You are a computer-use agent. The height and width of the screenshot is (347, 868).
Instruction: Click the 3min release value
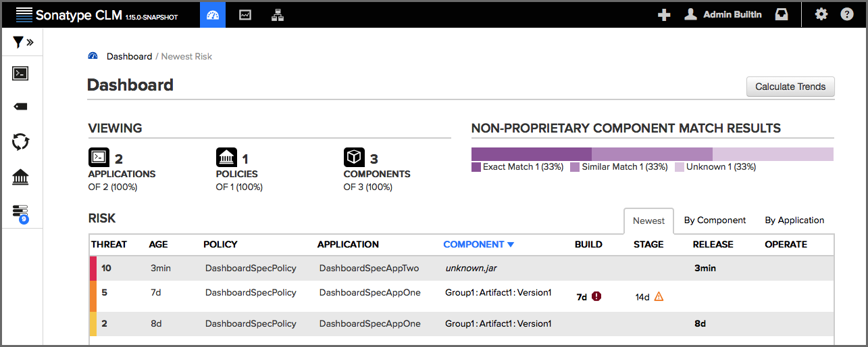pos(705,268)
